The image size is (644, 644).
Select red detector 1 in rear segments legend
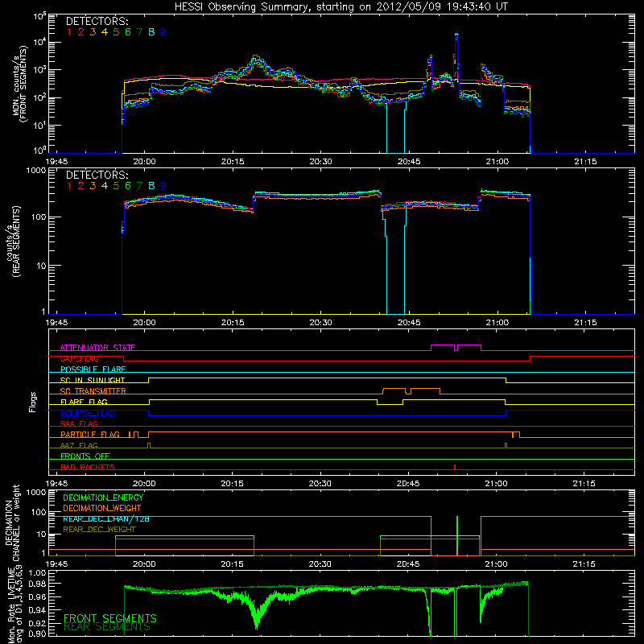69,186
